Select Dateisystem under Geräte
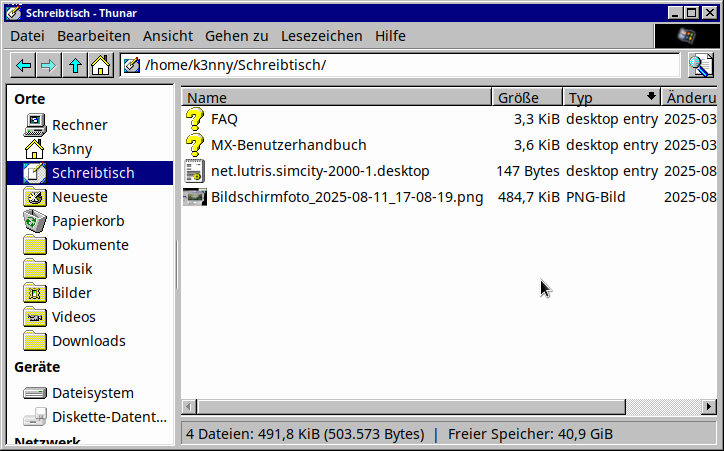Image resolution: width=724 pixels, height=451 pixels. 92,393
